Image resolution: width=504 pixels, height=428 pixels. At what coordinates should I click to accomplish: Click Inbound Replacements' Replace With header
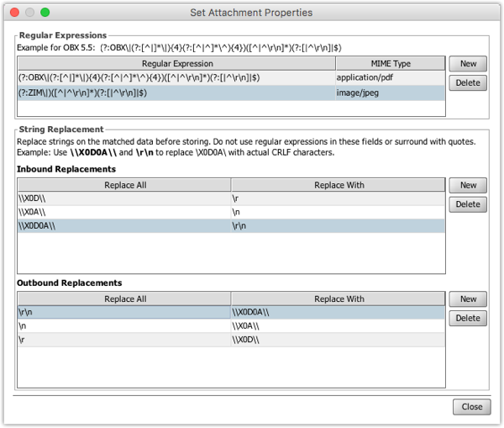[x=338, y=184]
